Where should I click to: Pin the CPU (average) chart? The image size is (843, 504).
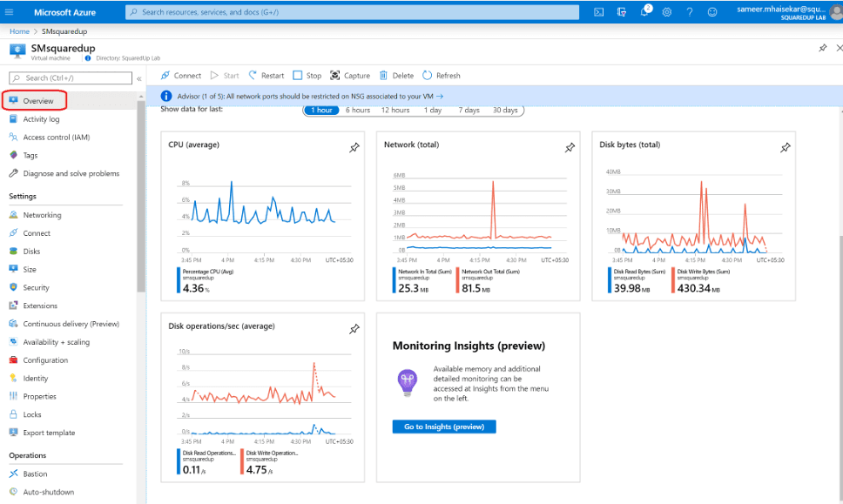pyautogui.click(x=354, y=148)
